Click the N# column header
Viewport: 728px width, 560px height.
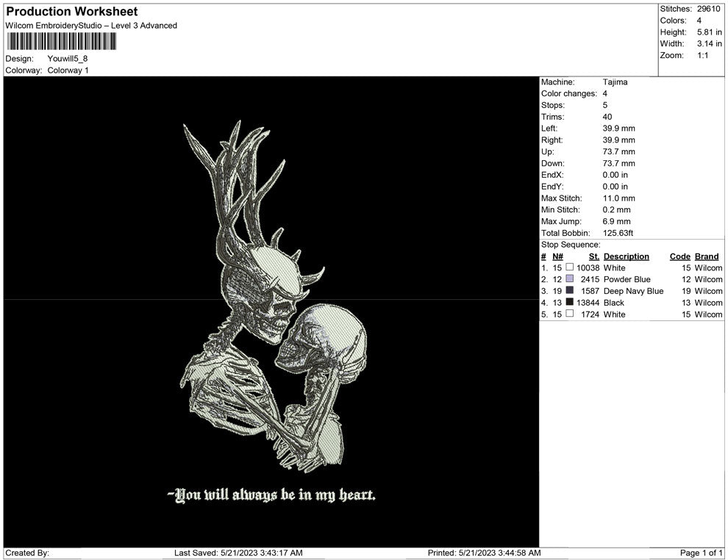(557, 256)
